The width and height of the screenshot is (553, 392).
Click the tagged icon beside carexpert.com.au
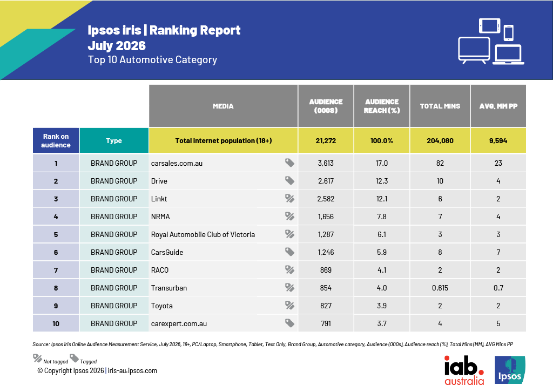coord(289,323)
